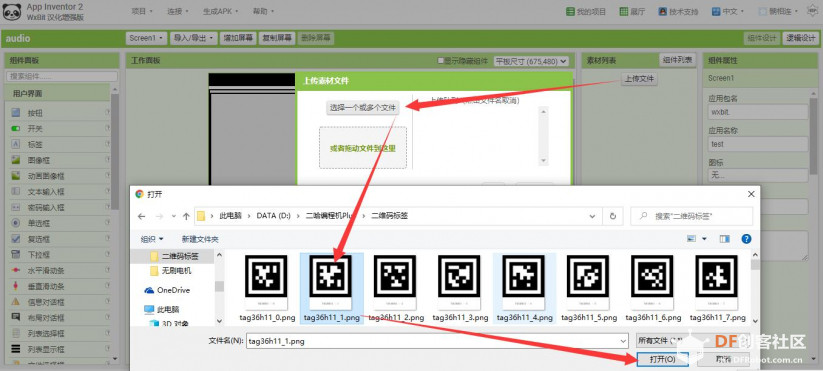Go to 我的项目

(x=586, y=12)
